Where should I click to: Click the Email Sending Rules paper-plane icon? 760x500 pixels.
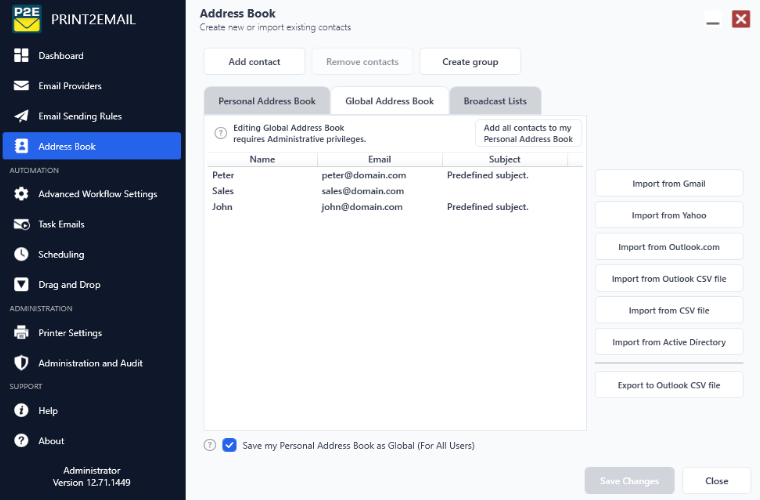[21, 116]
